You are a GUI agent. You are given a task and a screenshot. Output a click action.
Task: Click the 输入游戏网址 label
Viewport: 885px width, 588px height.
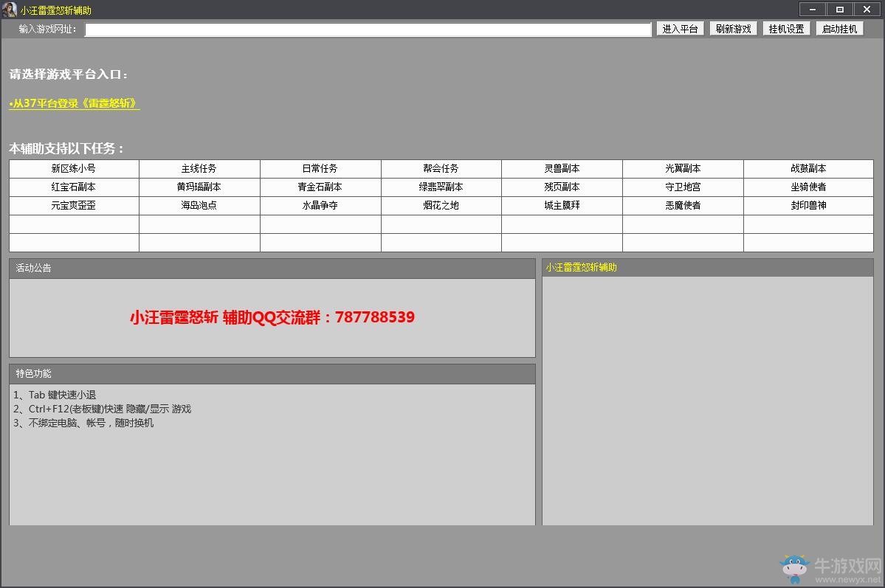click(x=47, y=30)
